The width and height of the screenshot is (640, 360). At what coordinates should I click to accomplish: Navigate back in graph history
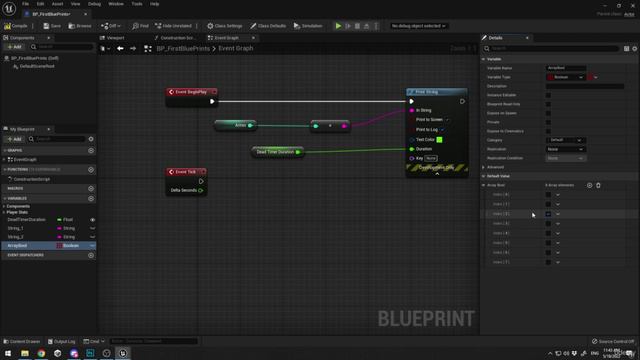coord(120,49)
